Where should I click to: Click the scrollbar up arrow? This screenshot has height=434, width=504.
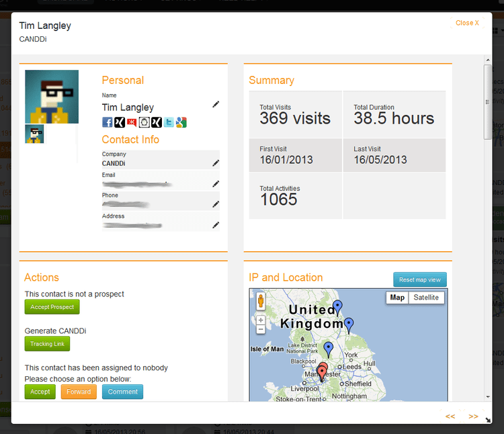coord(488,60)
